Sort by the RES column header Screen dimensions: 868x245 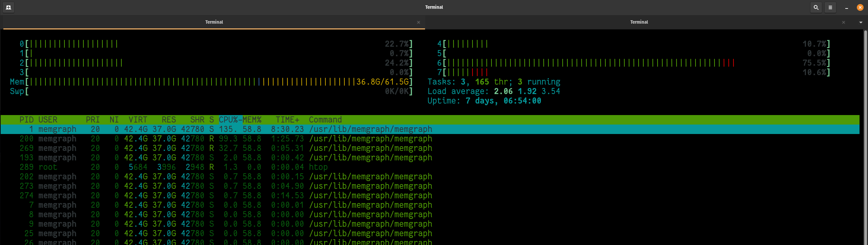point(169,120)
